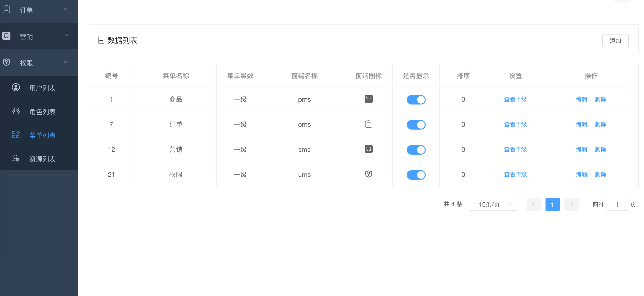The height and width of the screenshot is (296, 644).
Task: Click the sms cell text
Action: tap(304, 150)
